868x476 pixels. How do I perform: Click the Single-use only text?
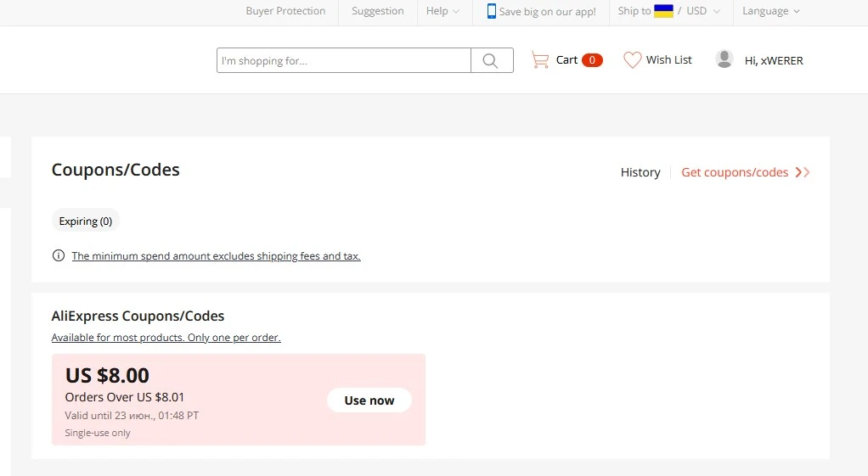[x=98, y=433]
